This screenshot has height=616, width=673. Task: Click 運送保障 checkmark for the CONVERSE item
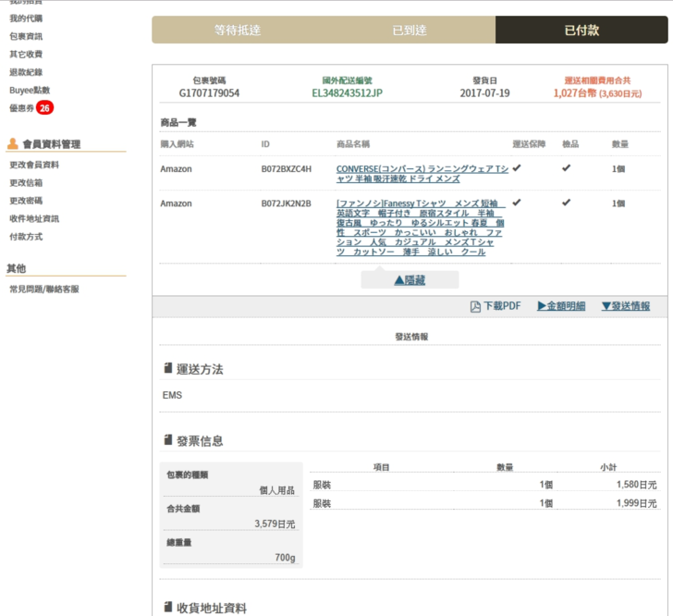pyautogui.click(x=517, y=168)
